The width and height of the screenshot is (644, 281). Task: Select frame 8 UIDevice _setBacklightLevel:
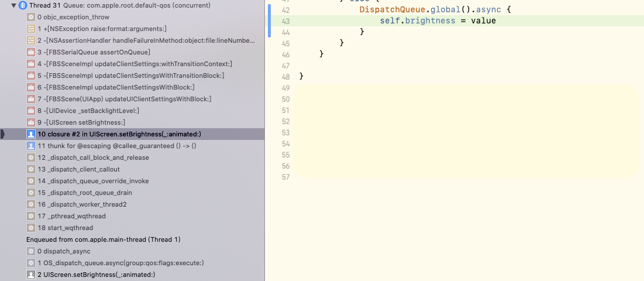132,111
